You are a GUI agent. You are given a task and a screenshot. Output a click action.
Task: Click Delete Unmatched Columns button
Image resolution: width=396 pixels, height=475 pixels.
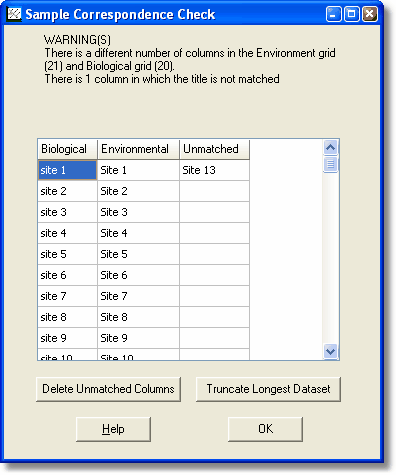pos(108,389)
